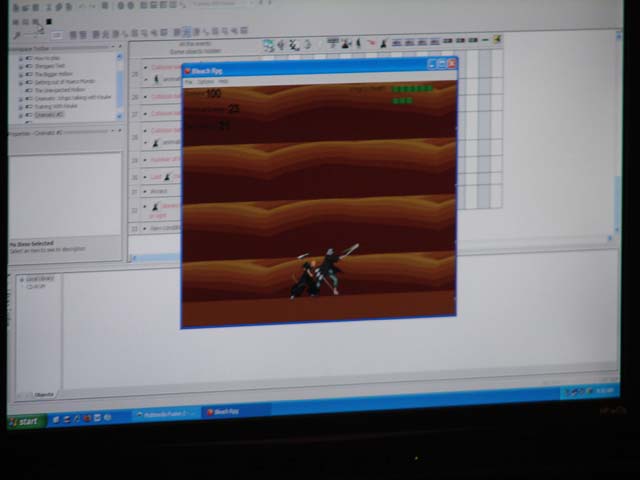Image resolution: width=640 pixels, height=480 pixels.
Task: Click the Bleach Rpg window title bar icon
Action: pyautogui.click(x=187, y=70)
